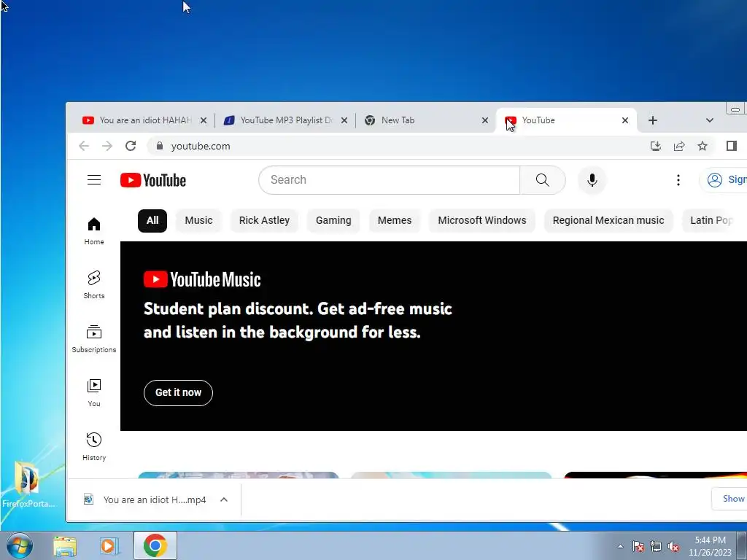
Task: Expand download item options chevron
Action: coord(224,499)
